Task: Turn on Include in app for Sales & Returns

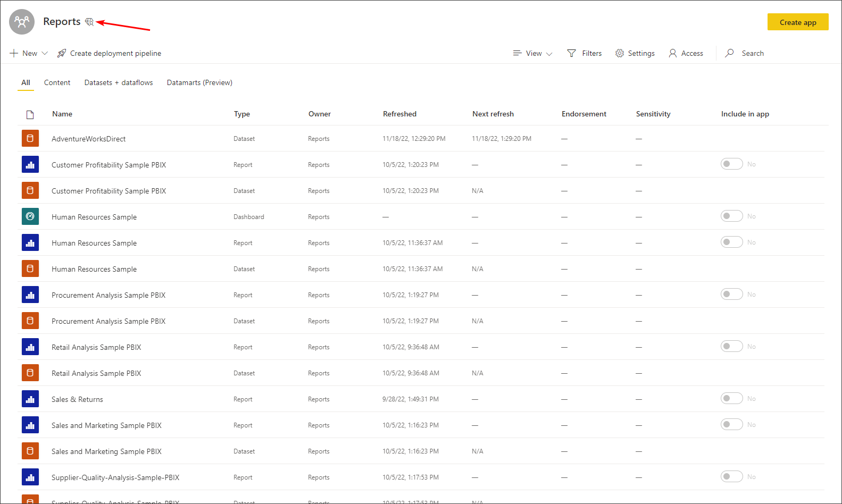Action: (x=731, y=398)
